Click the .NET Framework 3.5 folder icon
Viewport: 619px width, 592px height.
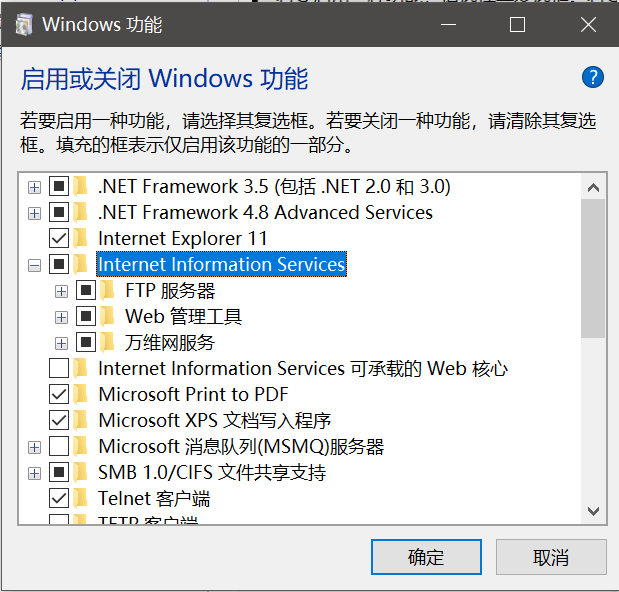[81, 187]
